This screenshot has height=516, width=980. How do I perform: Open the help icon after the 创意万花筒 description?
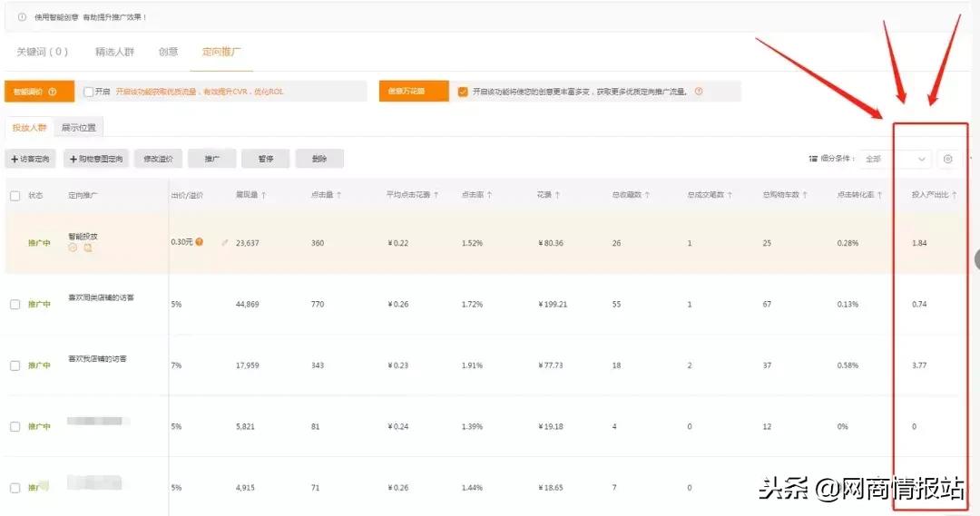pyautogui.click(x=699, y=92)
